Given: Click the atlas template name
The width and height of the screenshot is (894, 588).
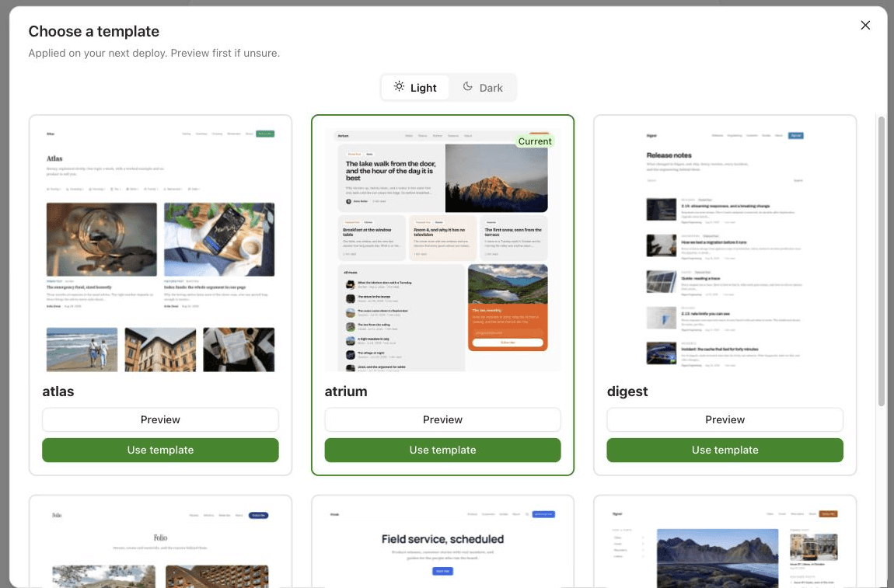Looking at the screenshot, I should click(58, 391).
